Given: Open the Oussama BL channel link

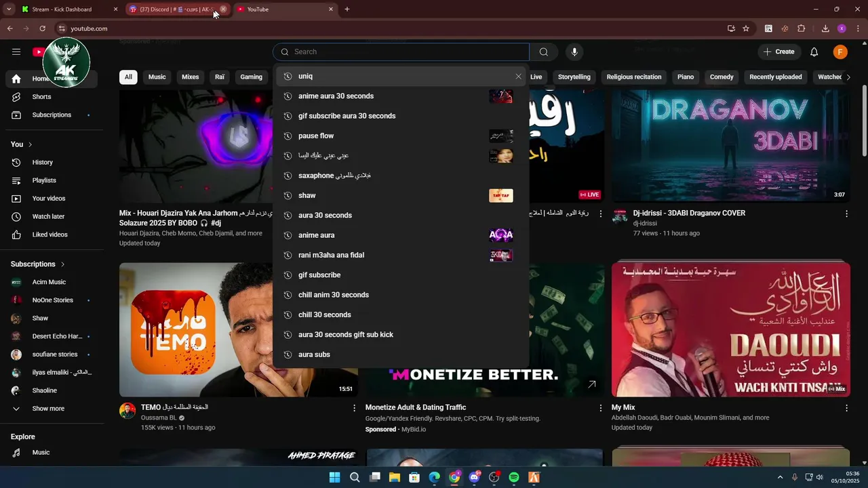Looking at the screenshot, I should click(x=159, y=418).
